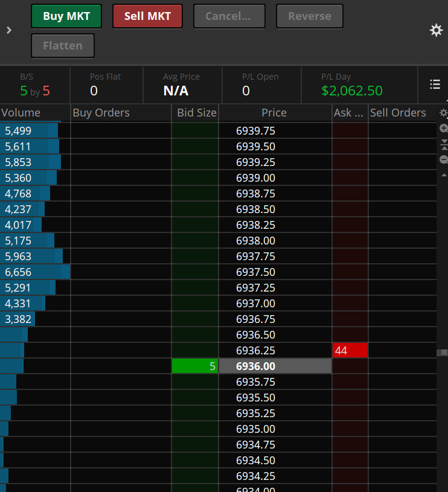This screenshot has width=448, height=492.
Task: Click the volume value 5,499
Action: tap(18, 130)
